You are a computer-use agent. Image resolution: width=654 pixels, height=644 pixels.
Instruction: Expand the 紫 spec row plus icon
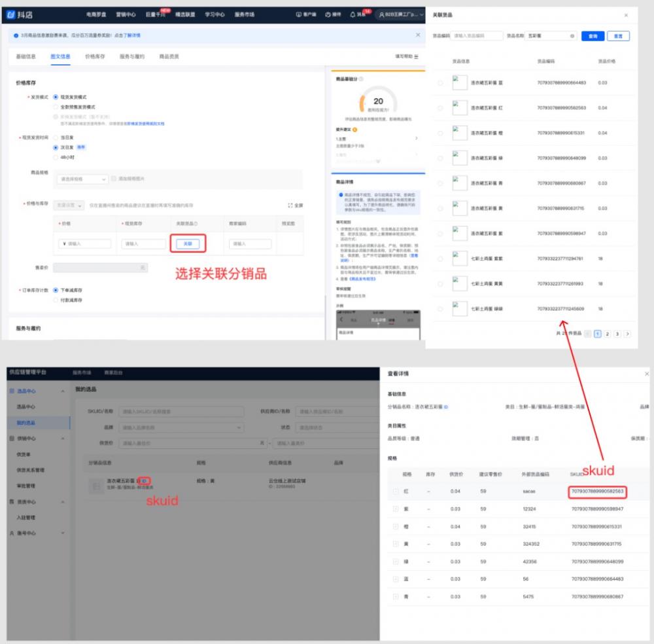click(x=395, y=509)
